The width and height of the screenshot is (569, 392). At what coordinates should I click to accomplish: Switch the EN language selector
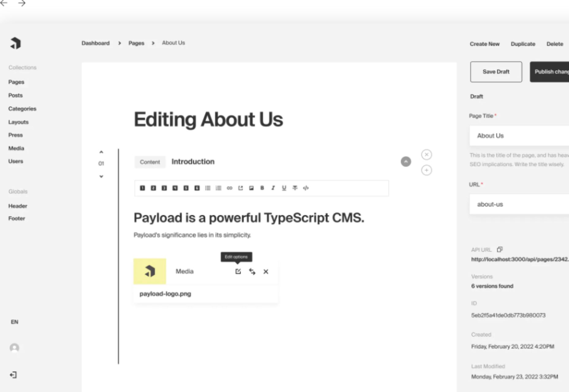coord(14,322)
